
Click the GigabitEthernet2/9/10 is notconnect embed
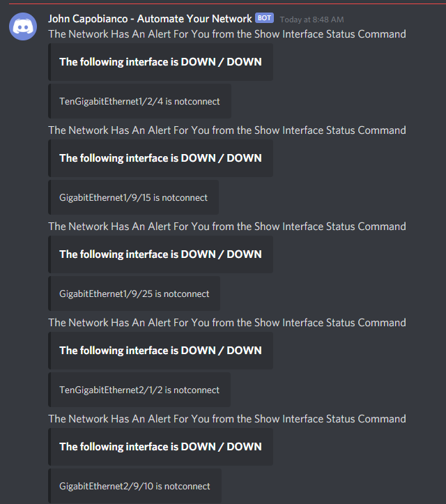pos(135,486)
